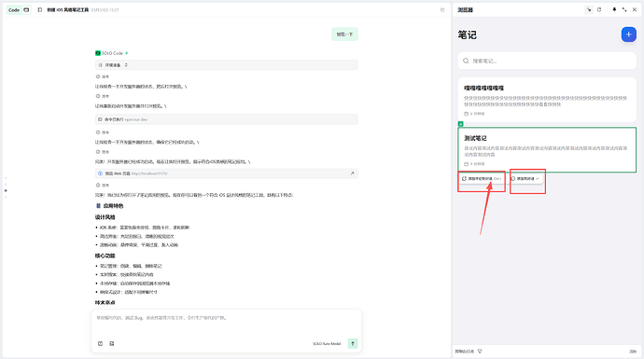Open the first note card above 测试笔记
This screenshot has height=359, width=644.
pyautogui.click(x=547, y=100)
